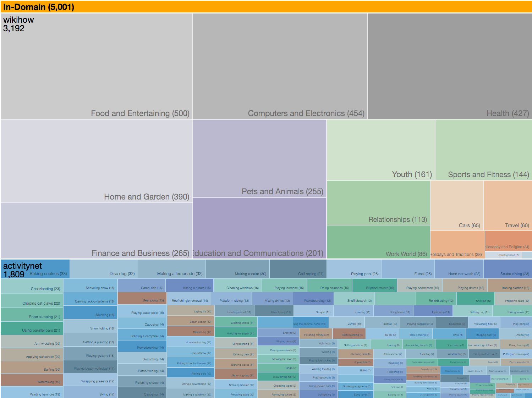
Task: Click the Arm wrestling (20) cell
Action: tap(32, 342)
